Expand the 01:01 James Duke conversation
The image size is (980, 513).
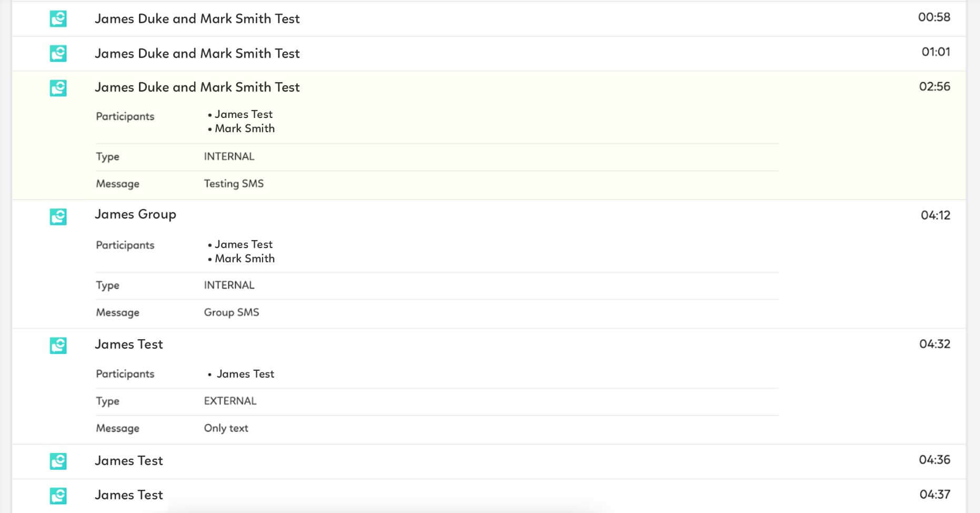[x=197, y=53]
